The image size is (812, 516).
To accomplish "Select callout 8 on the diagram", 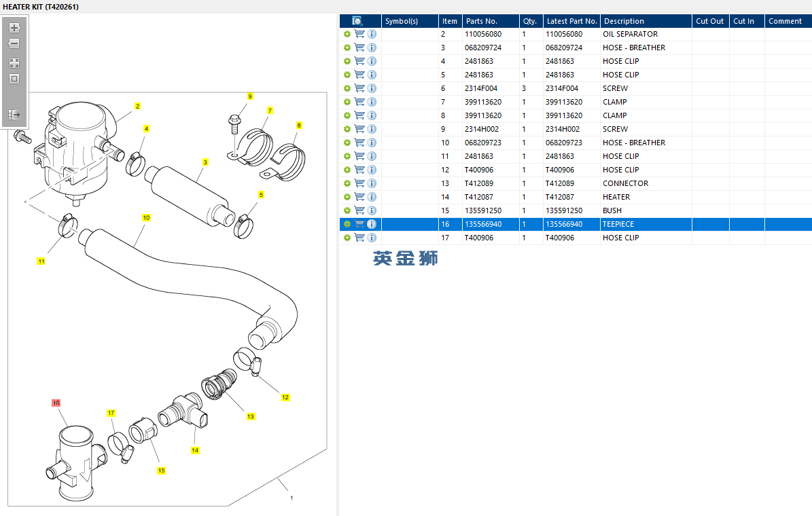I will (x=299, y=125).
